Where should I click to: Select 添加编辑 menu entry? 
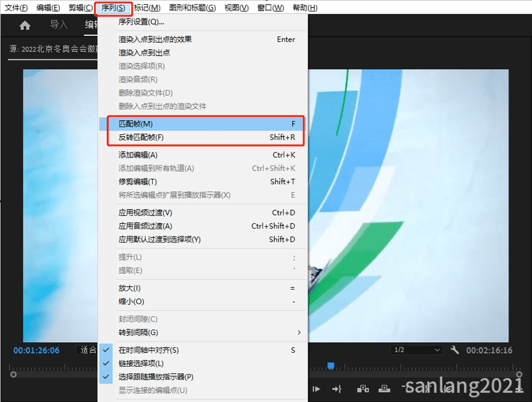(203, 155)
